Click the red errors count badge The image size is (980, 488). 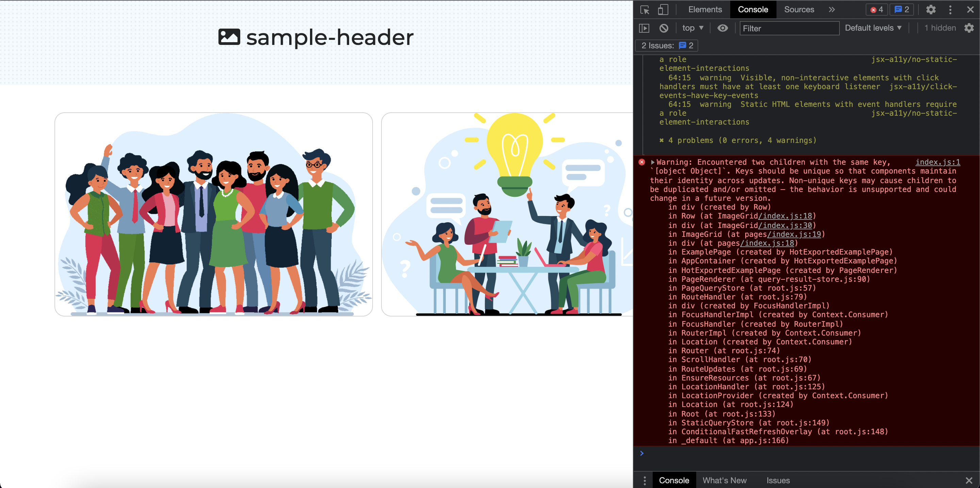877,10
